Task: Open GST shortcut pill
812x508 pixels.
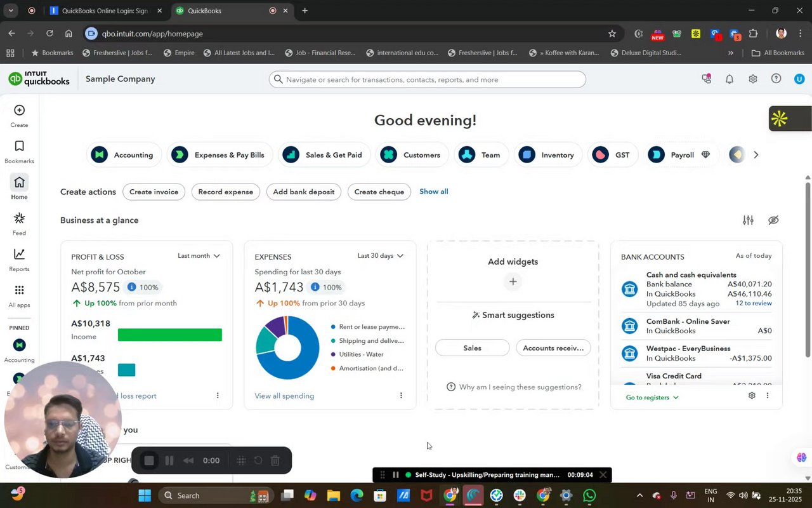Action: (613, 155)
